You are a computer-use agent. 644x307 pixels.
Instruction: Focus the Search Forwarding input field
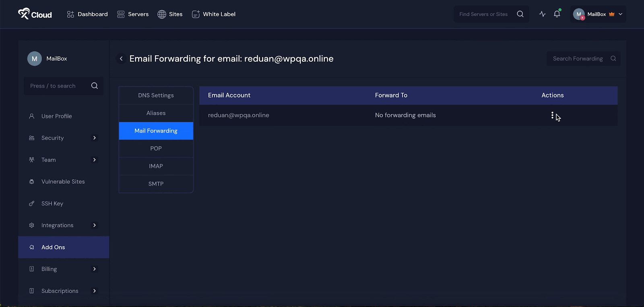pyautogui.click(x=578, y=59)
